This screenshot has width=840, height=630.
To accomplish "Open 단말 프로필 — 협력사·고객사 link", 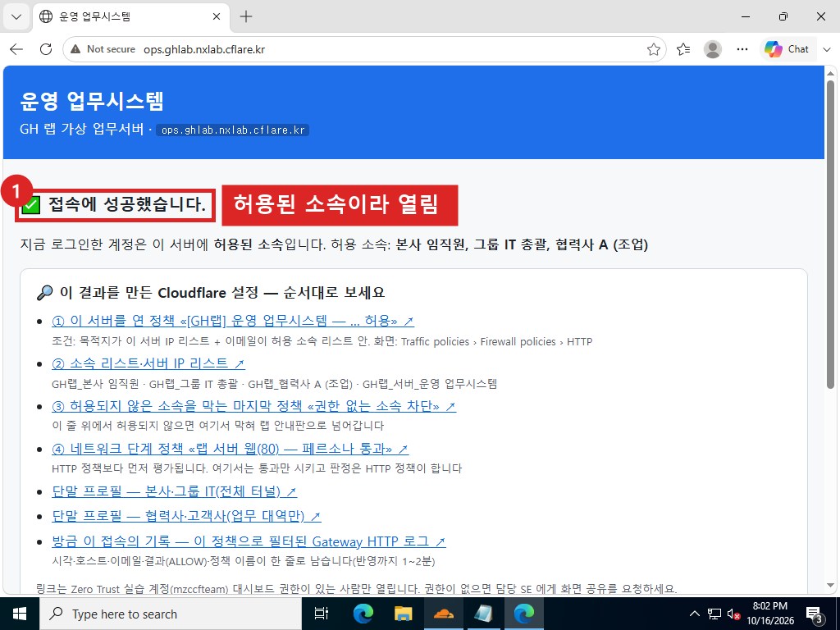I will [x=186, y=516].
